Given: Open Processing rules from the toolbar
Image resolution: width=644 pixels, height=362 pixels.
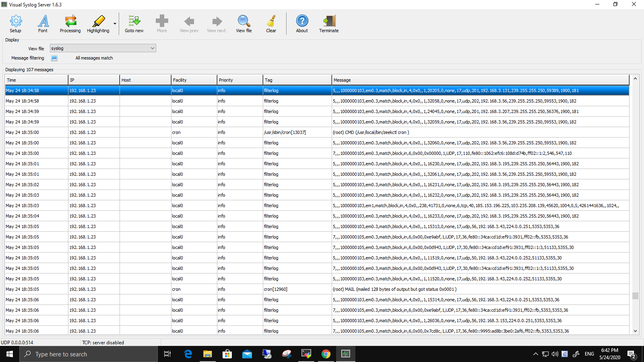Looking at the screenshot, I should (70, 24).
